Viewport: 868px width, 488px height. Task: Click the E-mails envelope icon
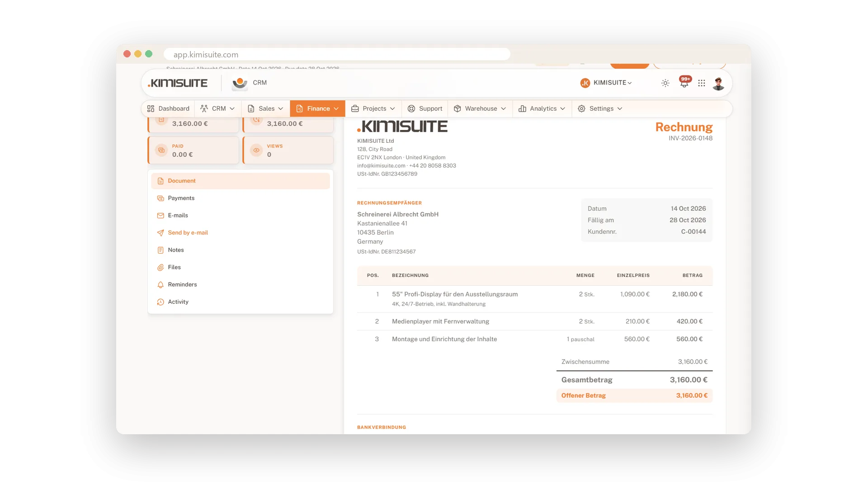pyautogui.click(x=160, y=216)
